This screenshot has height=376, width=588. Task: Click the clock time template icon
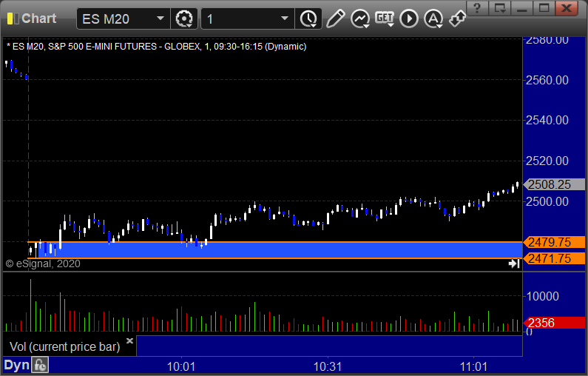(x=308, y=19)
